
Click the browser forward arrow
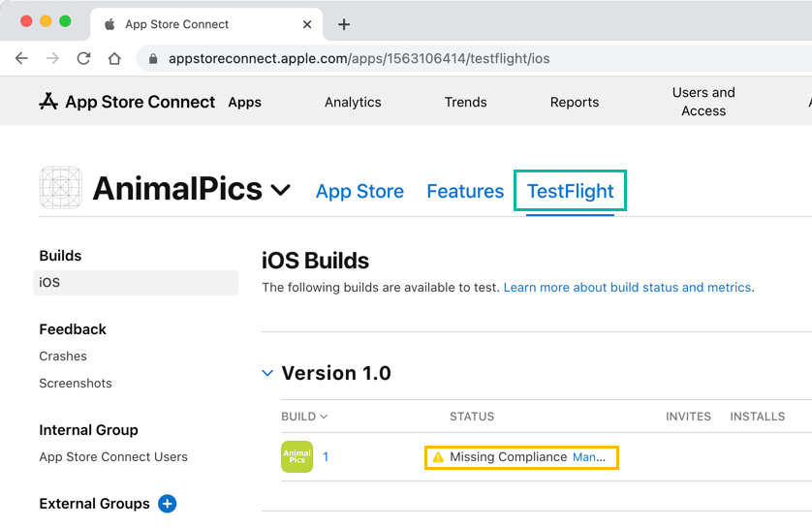point(52,58)
